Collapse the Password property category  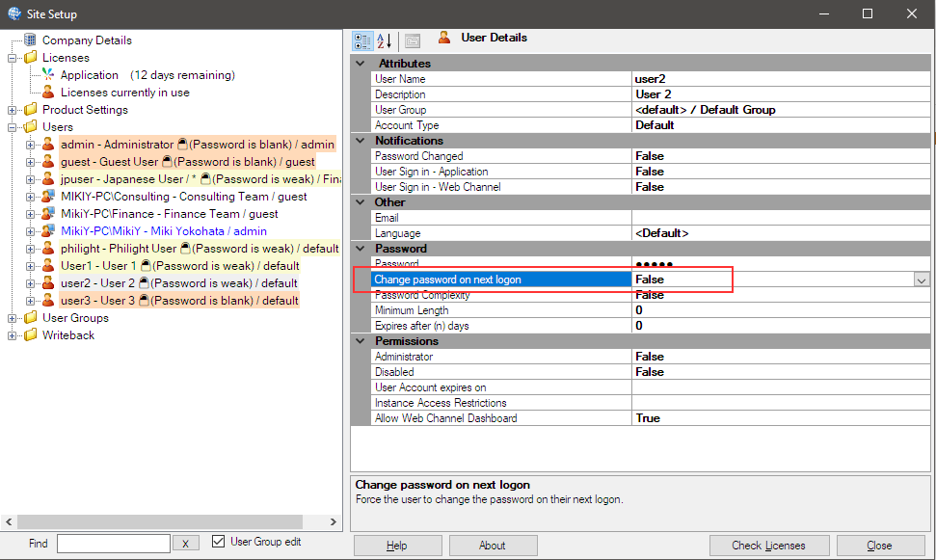pyautogui.click(x=360, y=249)
